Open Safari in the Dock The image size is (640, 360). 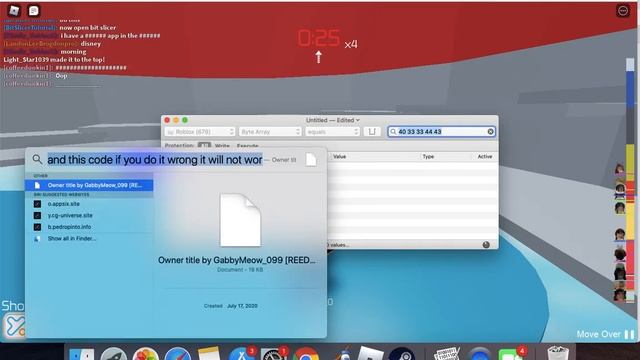click(178, 354)
